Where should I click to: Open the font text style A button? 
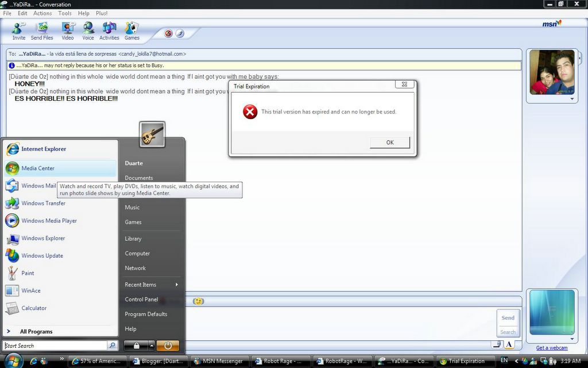(509, 344)
